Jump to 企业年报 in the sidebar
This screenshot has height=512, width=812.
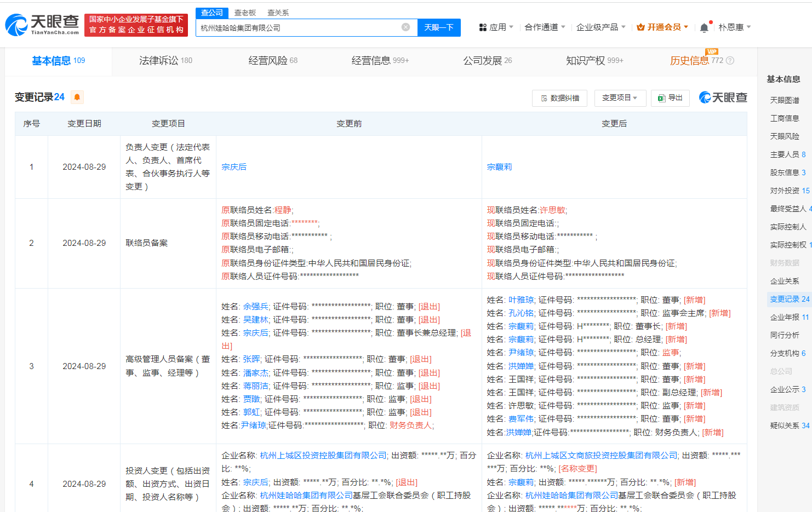pyautogui.click(x=790, y=317)
